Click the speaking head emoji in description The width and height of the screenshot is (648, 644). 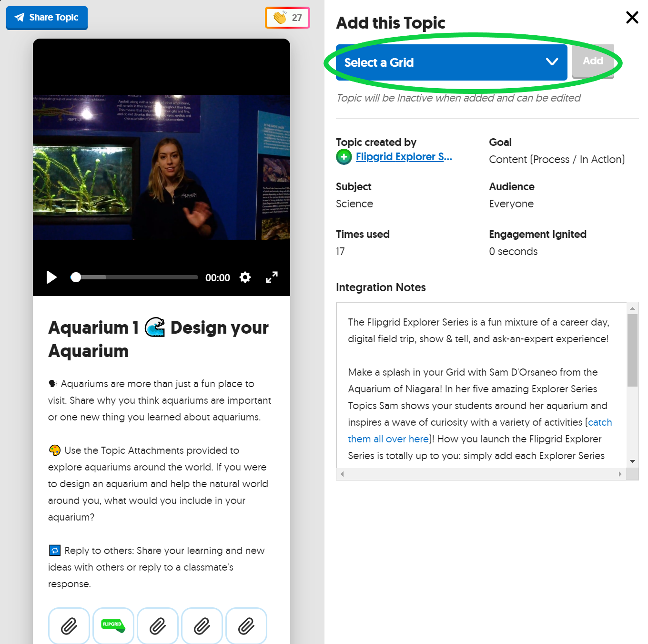(x=53, y=383)
